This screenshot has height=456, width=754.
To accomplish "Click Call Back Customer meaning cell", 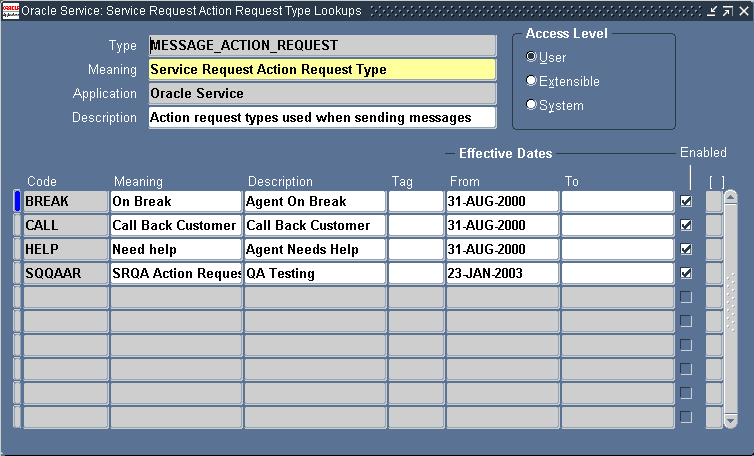I will click(x=176, y=225).
